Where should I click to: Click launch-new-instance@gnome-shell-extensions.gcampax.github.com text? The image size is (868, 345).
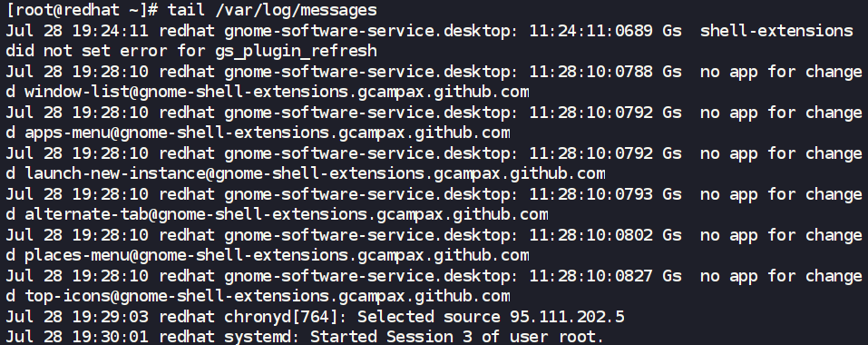tap(315, 174)
